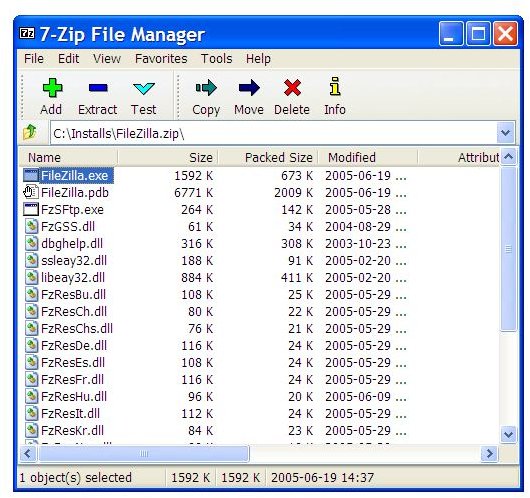Select the FileZilla.exe file icon
The height and width of the screenshot is (498, 530).
[x=31, y=175]
